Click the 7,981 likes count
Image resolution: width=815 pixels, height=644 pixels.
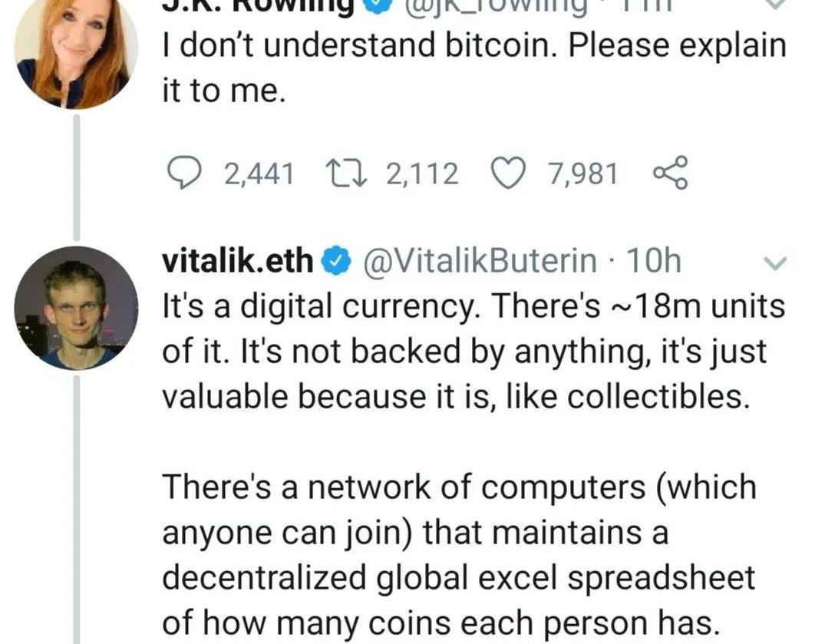pyautogui.click(x=582, y=173)
